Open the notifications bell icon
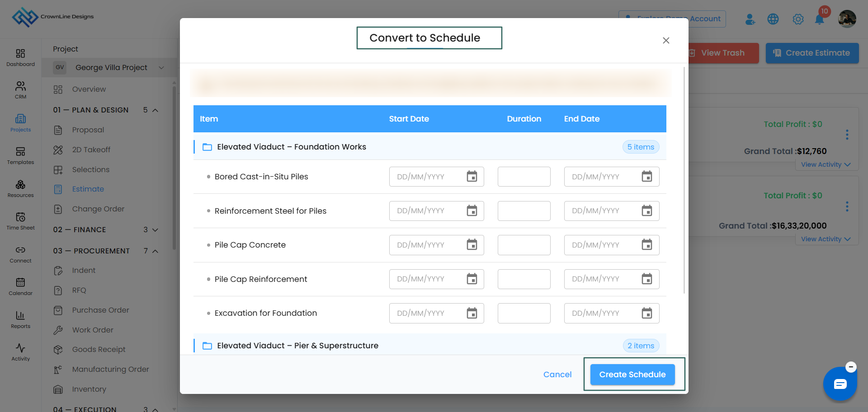868x412 pixels. coord(819,19)
